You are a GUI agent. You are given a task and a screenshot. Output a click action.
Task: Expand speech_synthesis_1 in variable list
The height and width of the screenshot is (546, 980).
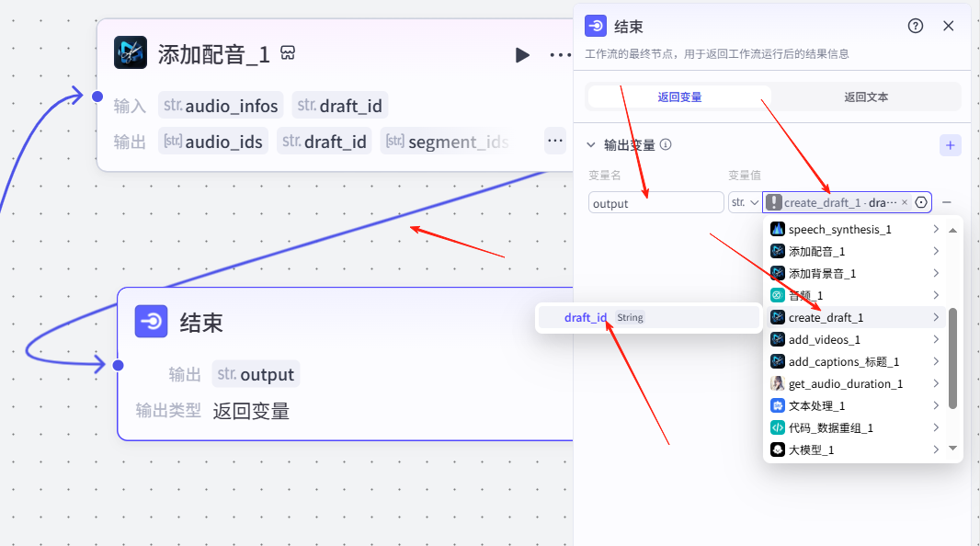[936, 229]
